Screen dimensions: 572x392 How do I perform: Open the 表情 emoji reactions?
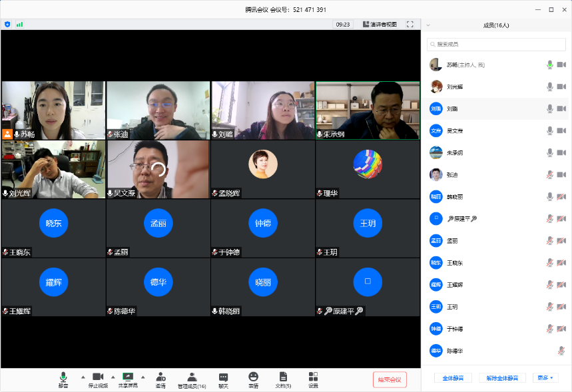253,377
